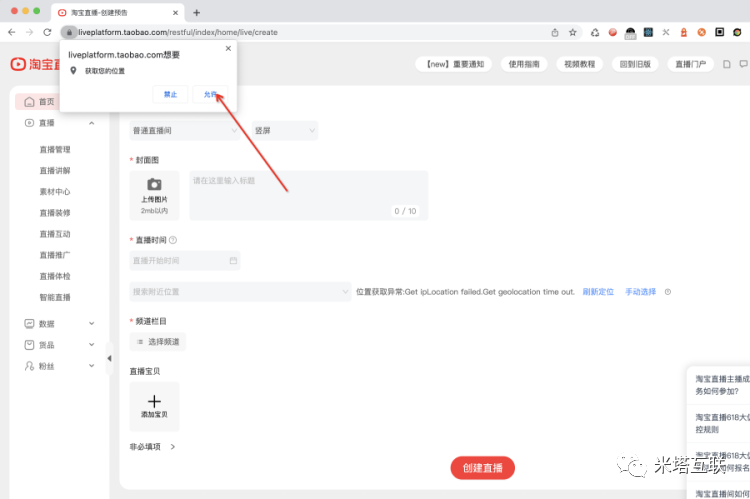Open the orange figure extension icon
750x499 pixels.
(684, 33)
